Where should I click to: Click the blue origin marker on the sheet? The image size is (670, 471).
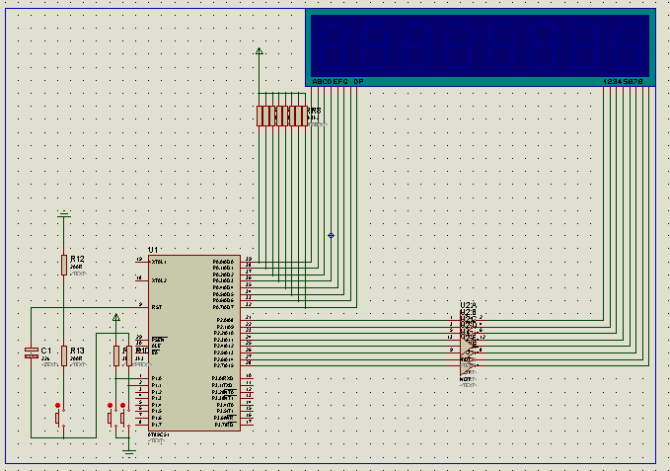pos(331,236)
